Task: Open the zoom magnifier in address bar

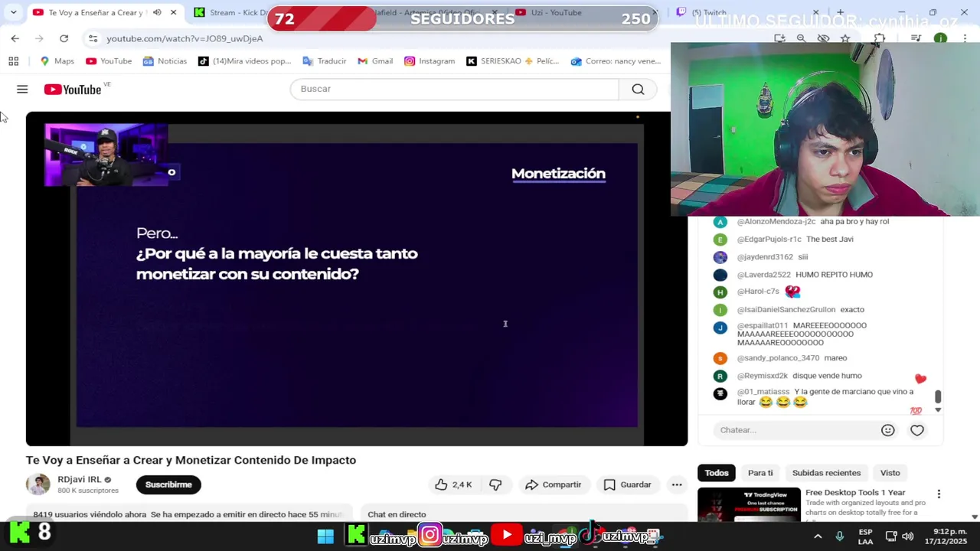Action: point(801,38)
